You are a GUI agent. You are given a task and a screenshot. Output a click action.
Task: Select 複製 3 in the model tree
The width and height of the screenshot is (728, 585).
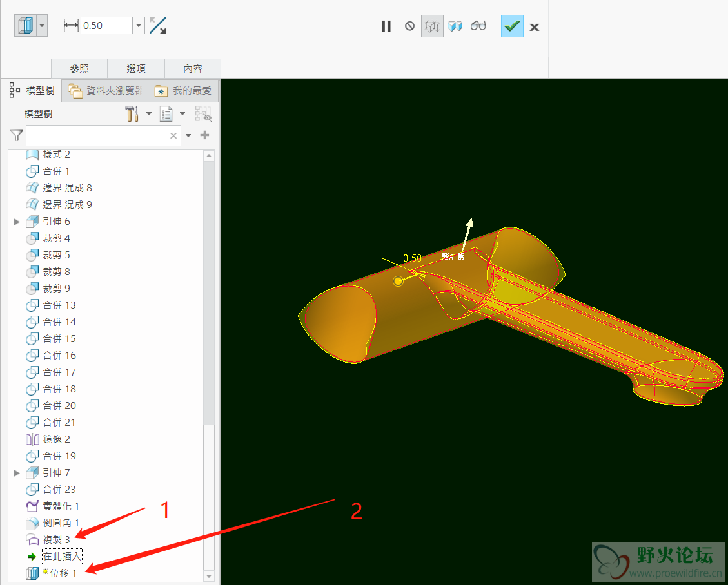(56, 539)
